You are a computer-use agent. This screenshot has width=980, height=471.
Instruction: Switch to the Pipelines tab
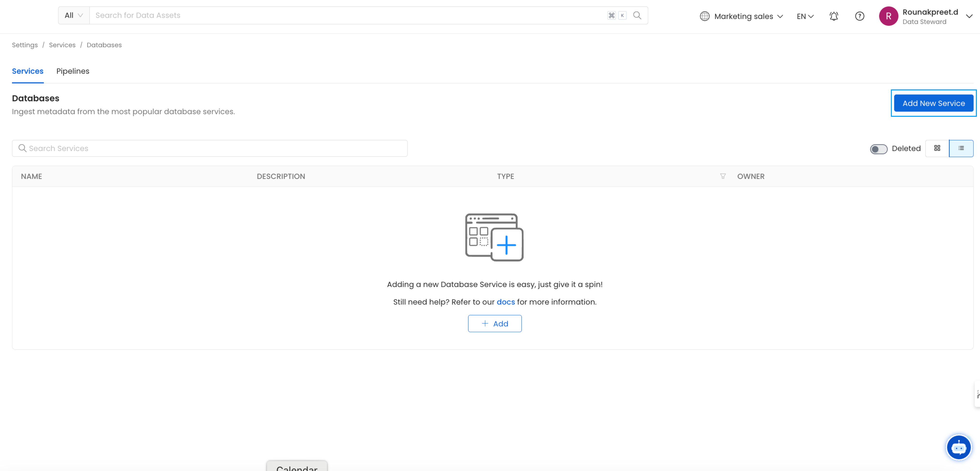pyautogui.click(x=73, y=71)
